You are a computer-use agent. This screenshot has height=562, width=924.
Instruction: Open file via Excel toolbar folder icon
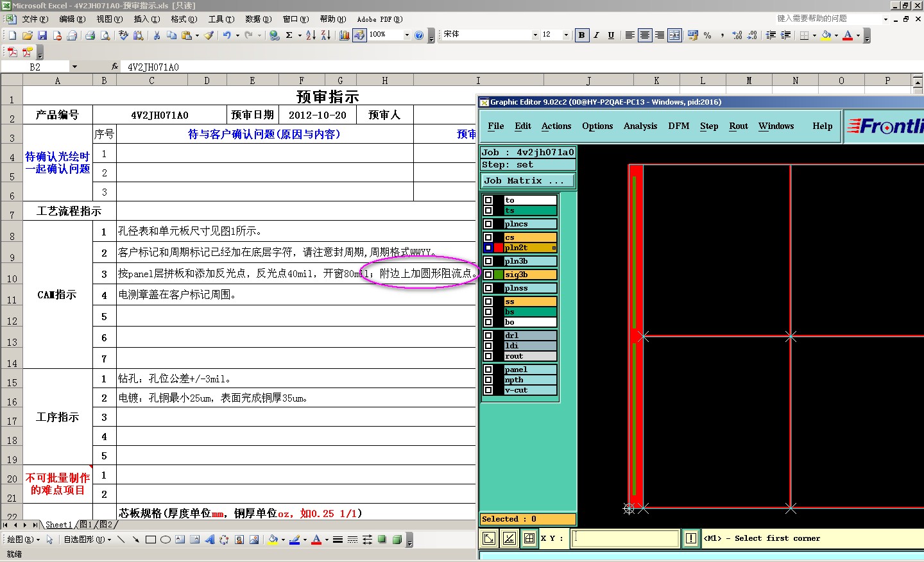[x=27, y=35]
